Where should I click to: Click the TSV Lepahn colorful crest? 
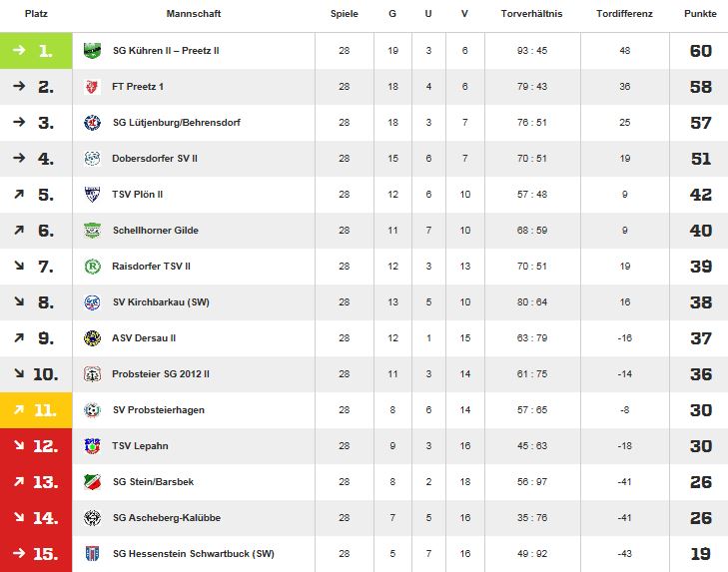92,445
